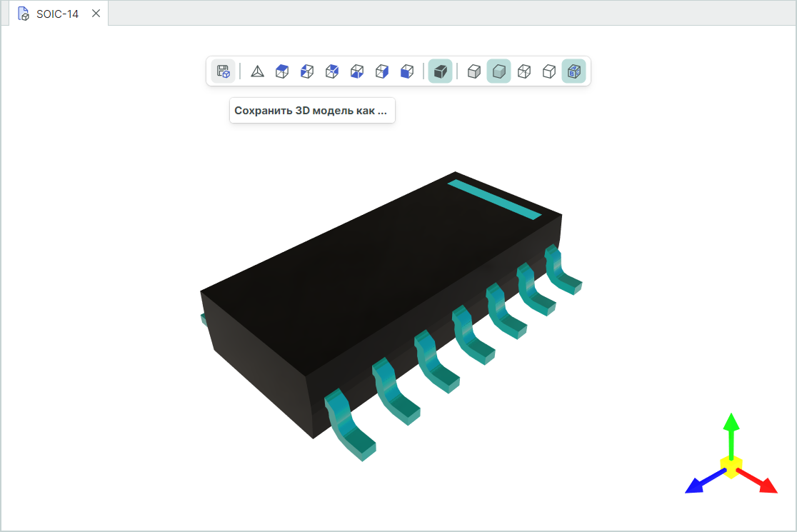Choose the plain outline cube display mode

pos(548,71)
